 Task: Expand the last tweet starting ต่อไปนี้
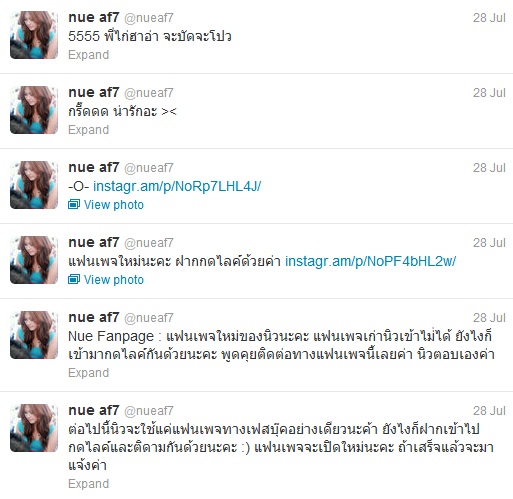tap(89, 484)
